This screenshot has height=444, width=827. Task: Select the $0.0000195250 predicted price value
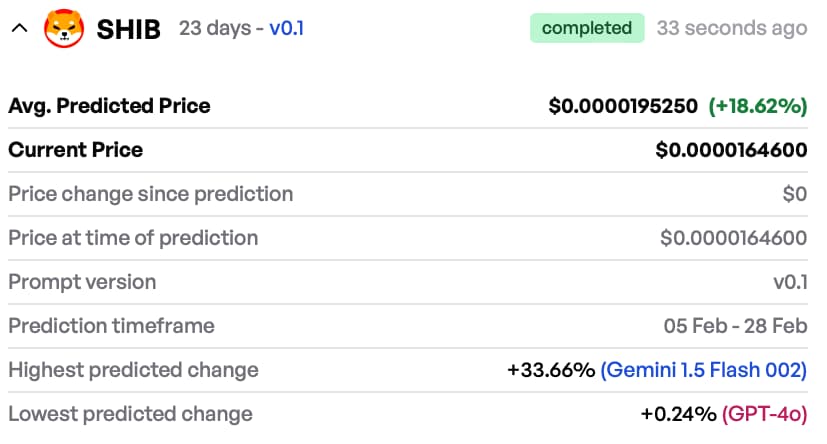click(623, 106)
